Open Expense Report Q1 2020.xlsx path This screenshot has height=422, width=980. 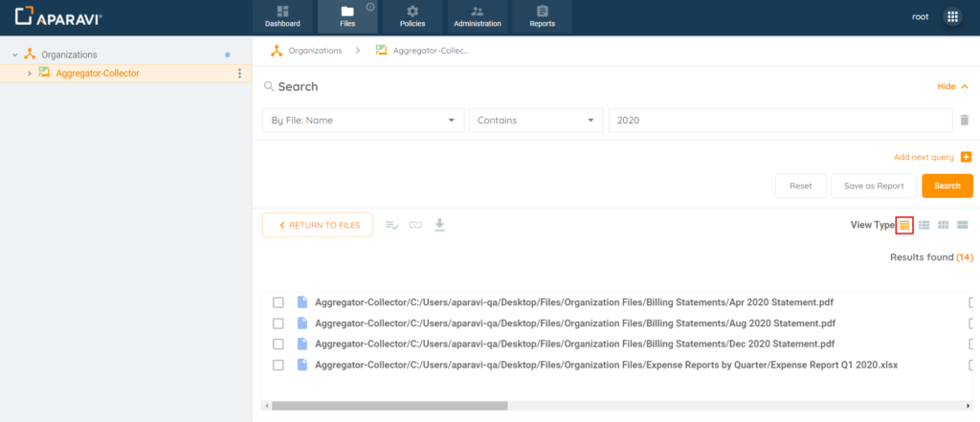[x=607, y=365]
